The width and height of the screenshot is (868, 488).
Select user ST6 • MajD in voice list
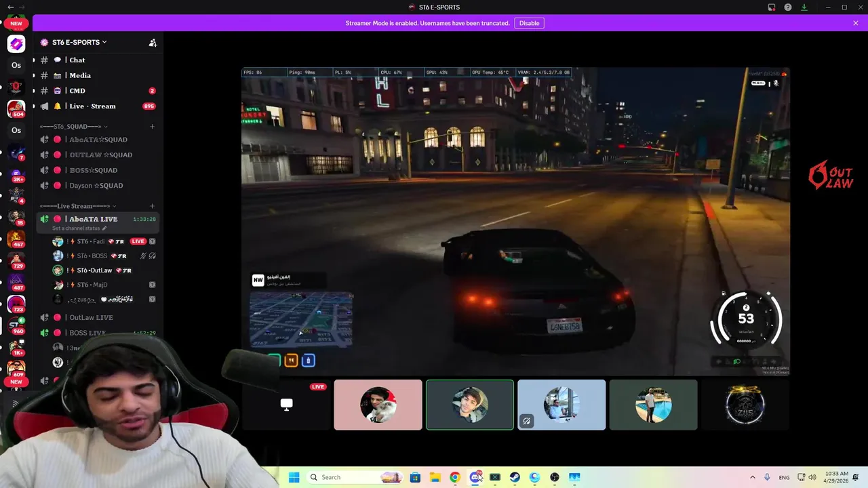pyautogui.click(x=105, y=285)
